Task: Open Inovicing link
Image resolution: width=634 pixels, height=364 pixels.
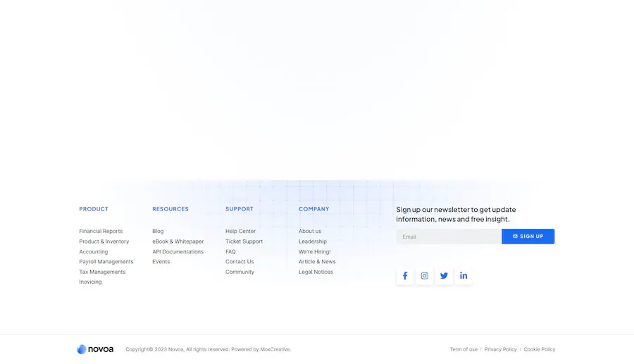Action: tap(90, 282)
